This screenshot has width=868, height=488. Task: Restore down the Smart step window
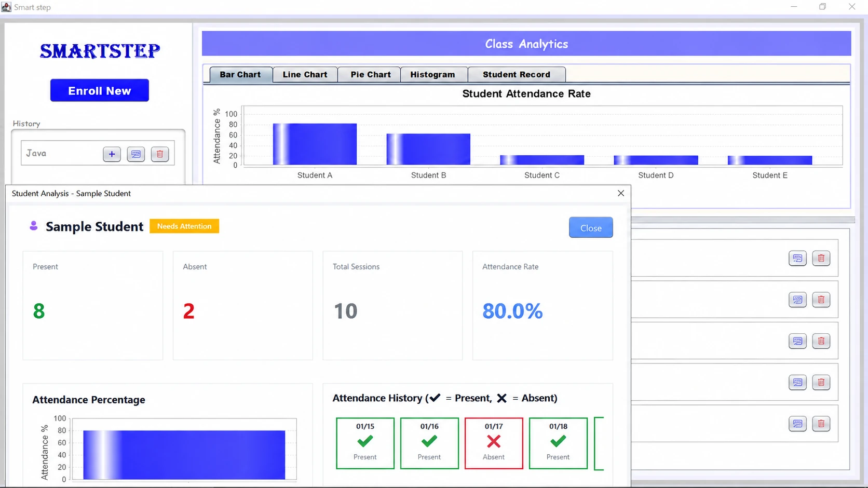coord(823,7)
